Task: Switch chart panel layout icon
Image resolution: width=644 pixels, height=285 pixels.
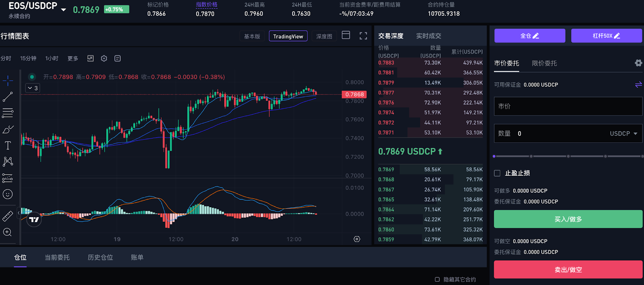Action: coord(346,35)
